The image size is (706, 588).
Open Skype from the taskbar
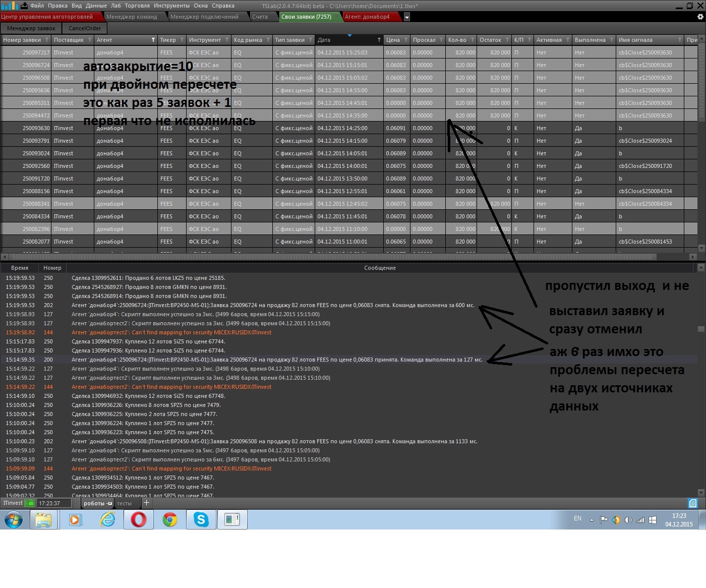(x=201, y=519)
